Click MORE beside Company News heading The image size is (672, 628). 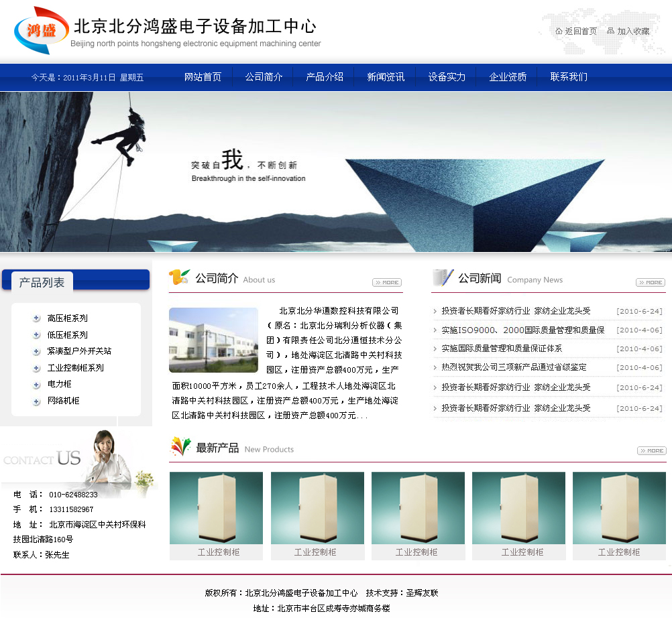[x=650, y=282]
